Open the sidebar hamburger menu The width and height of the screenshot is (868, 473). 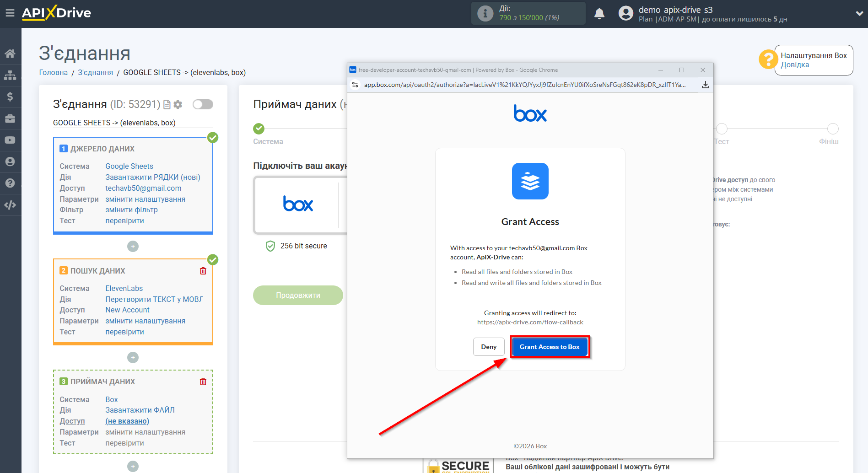[x=10, y=13]
